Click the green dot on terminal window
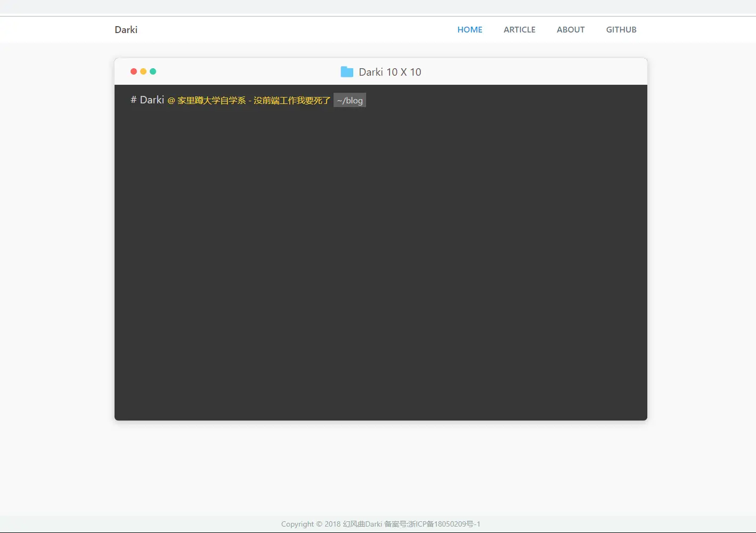The image size is (756, 533). pos(153,71)
